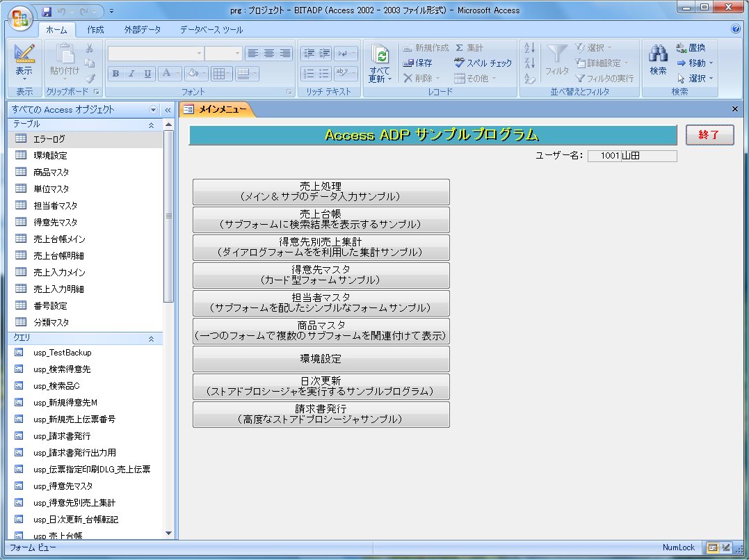Toggle Italic formatting button
This screenshot has height=560, width=749.
tap(132, 74)
